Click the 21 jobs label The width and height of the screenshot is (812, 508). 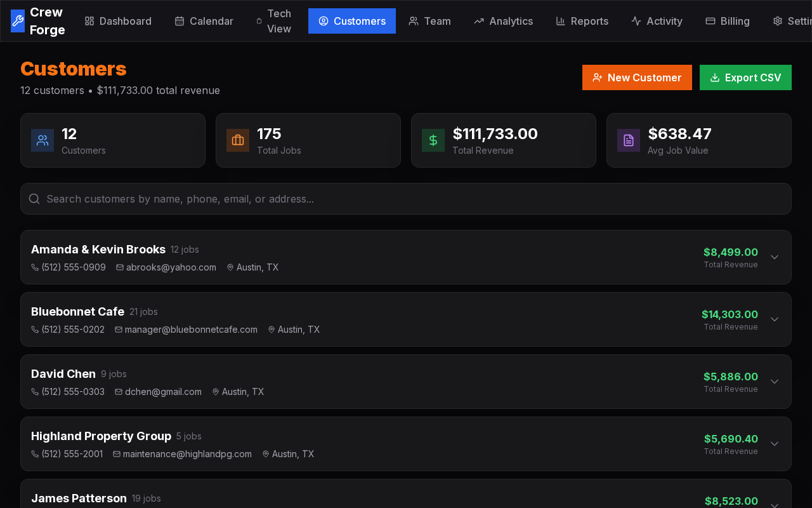[143, 312]
